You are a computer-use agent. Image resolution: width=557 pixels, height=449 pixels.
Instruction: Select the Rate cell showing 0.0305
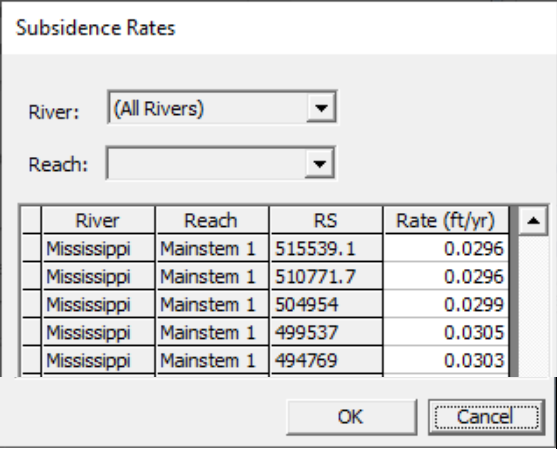tap(446, 332)
